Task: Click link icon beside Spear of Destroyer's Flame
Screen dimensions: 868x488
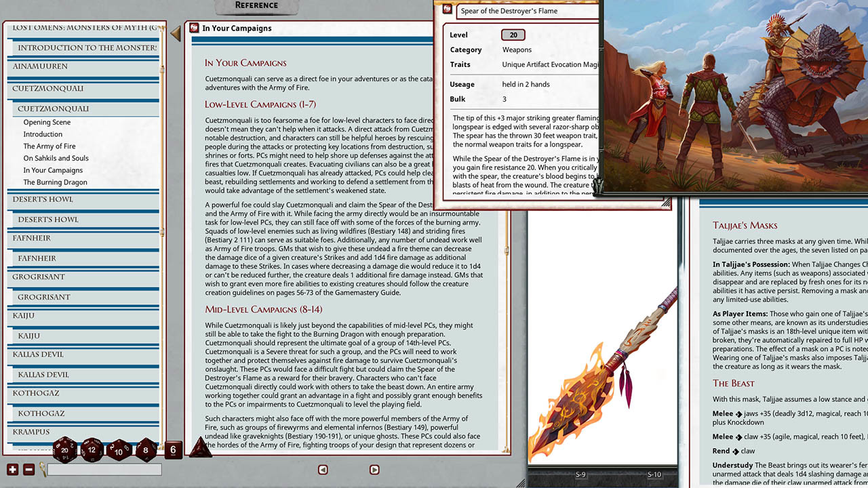Action: coord(447,9)
